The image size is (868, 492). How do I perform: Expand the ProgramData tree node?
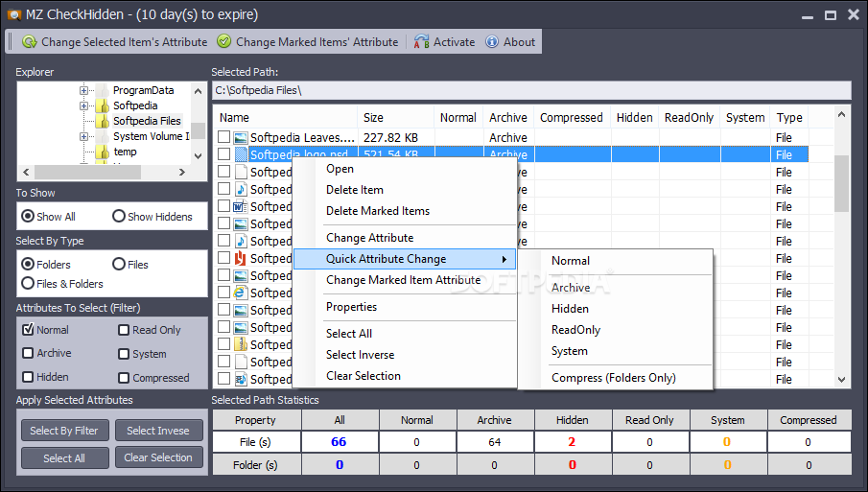click(x=83, y=90)
